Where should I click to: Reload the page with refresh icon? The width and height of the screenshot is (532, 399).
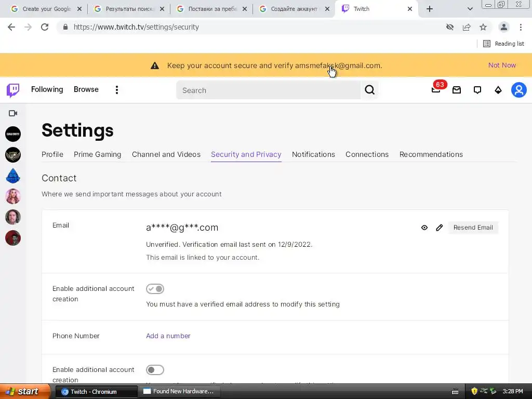[45, 27]
